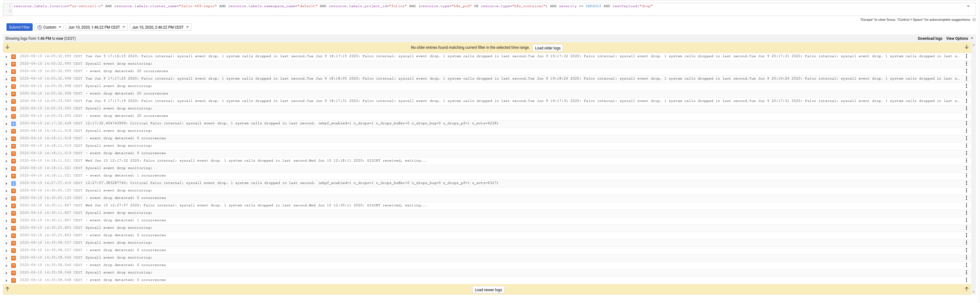
Task: Click the info severity icon on the 14:27:57.410 entry
Action: [13, 183]
